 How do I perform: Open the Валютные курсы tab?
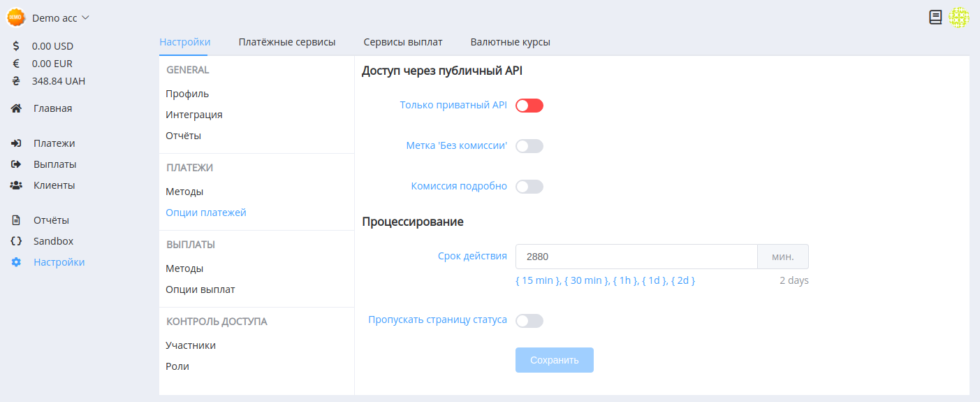click(x=511, y=42)
